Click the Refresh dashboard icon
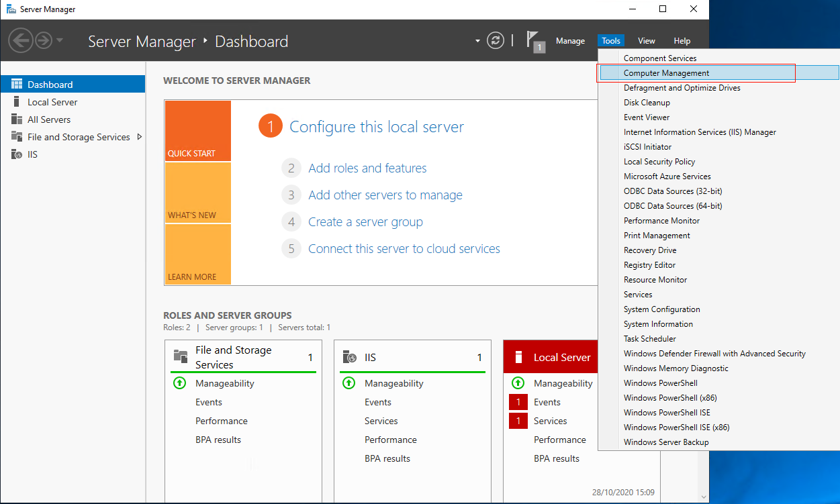 coord(496,41)
